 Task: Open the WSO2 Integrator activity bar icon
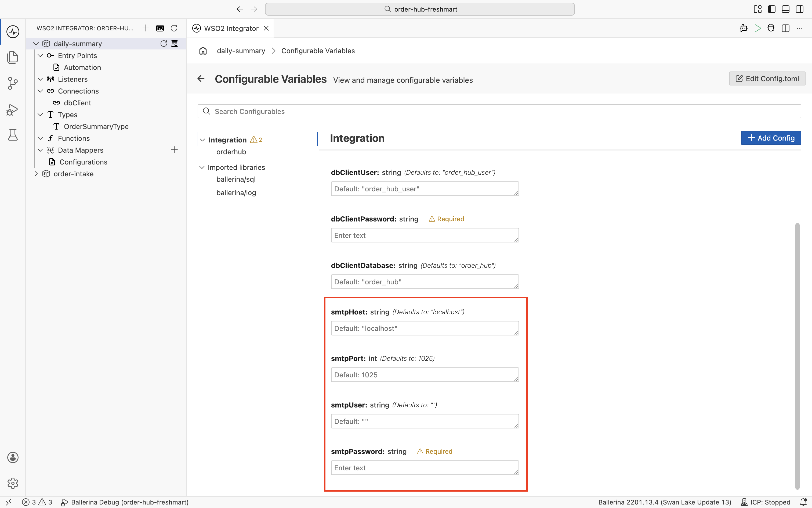click(x=13, y=32)
